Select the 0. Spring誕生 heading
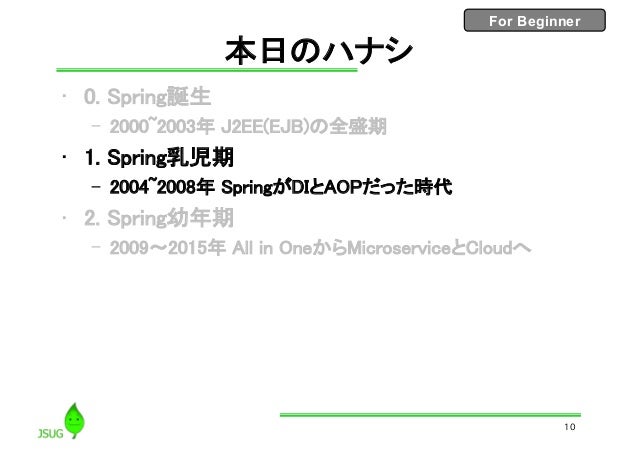 tap(147, 97)
